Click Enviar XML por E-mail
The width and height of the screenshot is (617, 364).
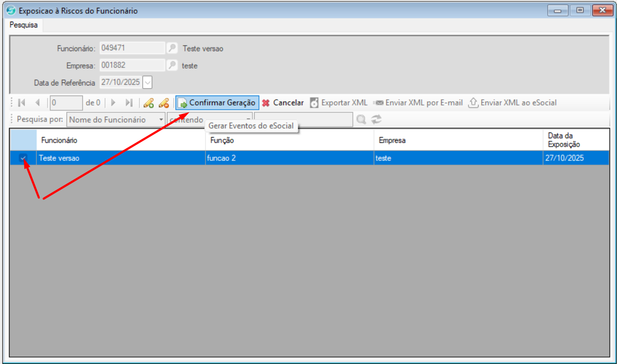pyautogui.click(x=418, y=103)
